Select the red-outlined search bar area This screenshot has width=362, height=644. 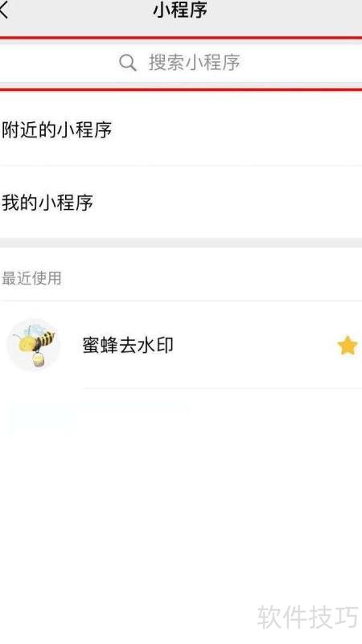[x=181, y=63]
